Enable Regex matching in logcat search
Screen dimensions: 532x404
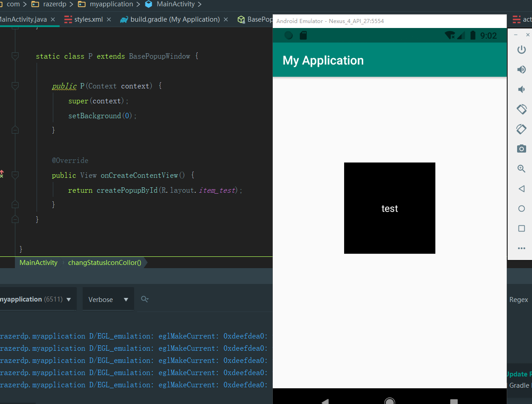pyautogui.click(x=518, y=299)
